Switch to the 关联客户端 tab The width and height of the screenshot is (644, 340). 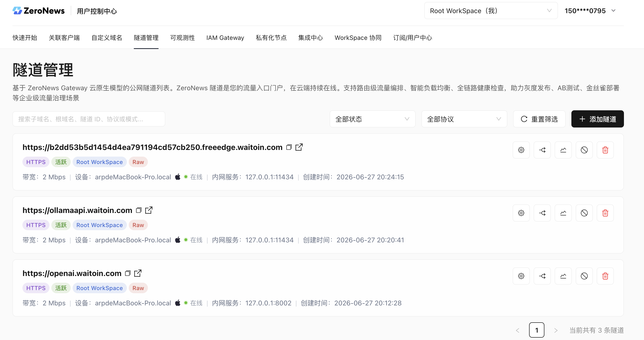(64, 38)
